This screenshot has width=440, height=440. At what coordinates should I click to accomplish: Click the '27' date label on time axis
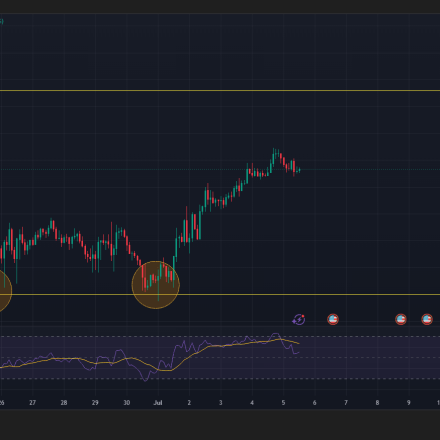32,403
